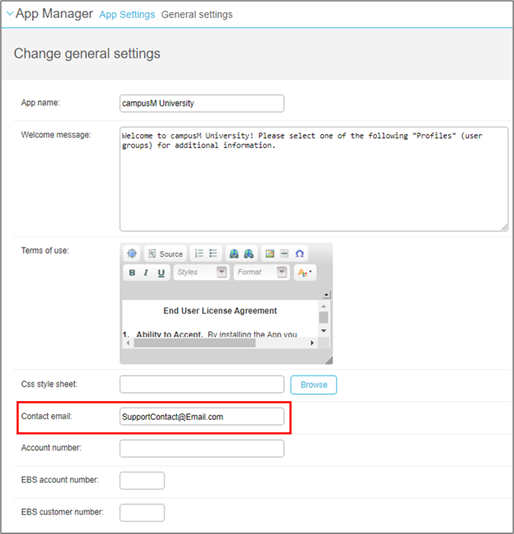The image size is (514, 534).
Task: Click the editor resize grip corner
Action: point(329,361)
